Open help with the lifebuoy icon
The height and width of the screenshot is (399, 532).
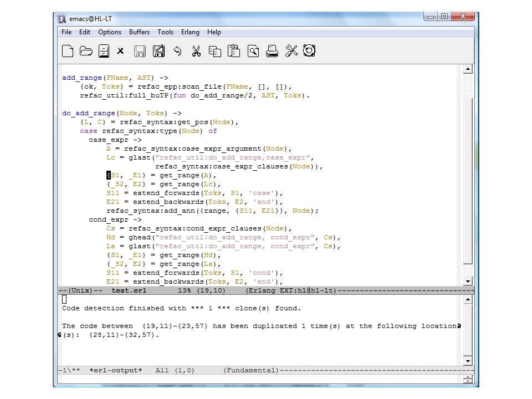(x=309, y=50)
